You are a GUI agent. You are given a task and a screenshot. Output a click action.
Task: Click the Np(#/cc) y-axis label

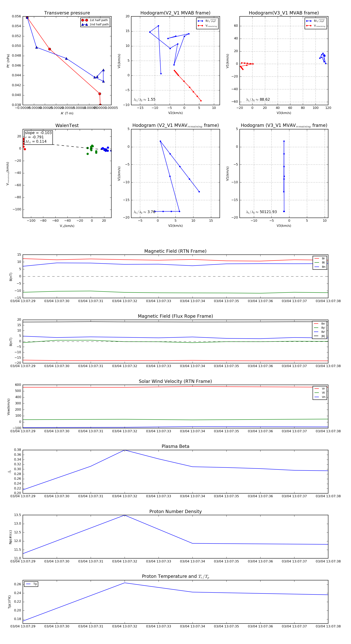[x=11, y=537]
